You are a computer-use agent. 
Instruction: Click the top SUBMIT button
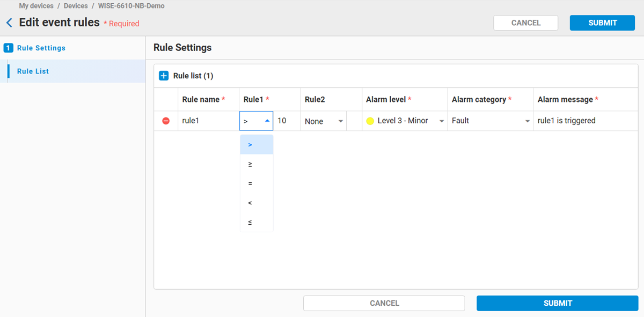pos(602,23)
